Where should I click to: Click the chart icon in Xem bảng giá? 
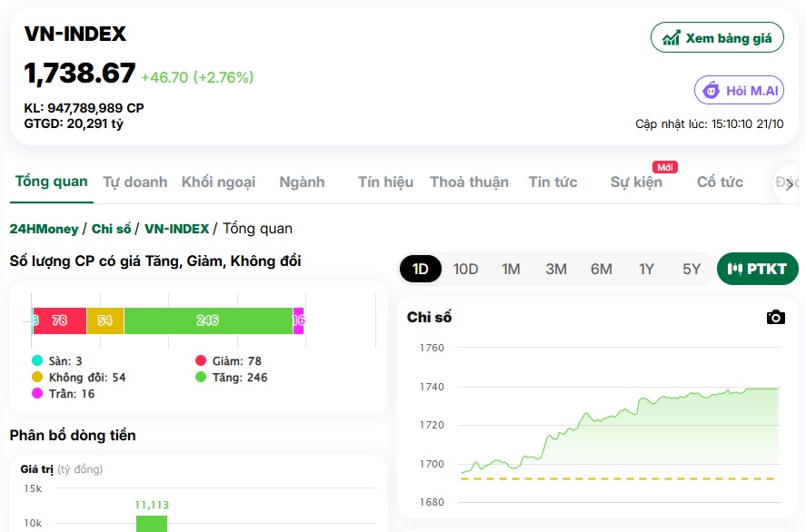[671, 38]
